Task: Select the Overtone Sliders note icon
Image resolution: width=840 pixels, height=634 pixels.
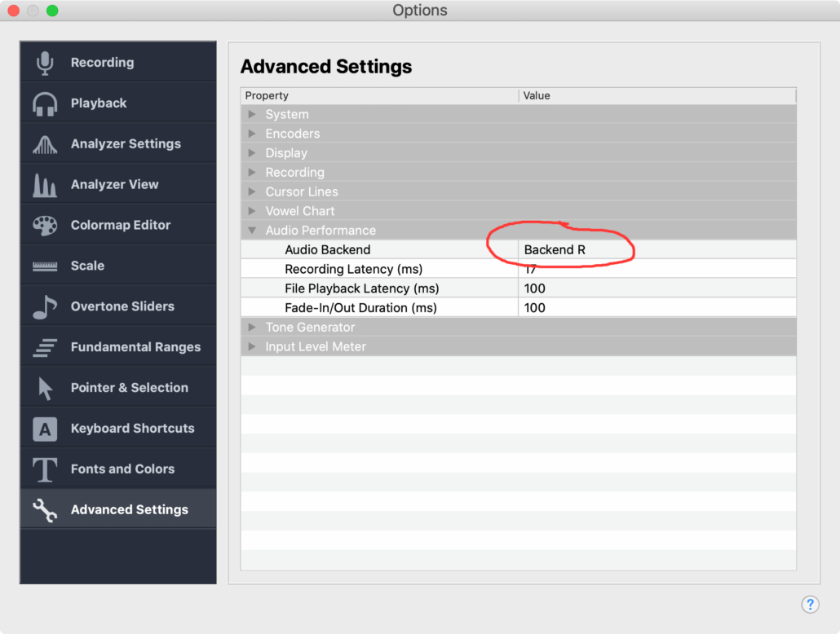Action: point(44,306)
